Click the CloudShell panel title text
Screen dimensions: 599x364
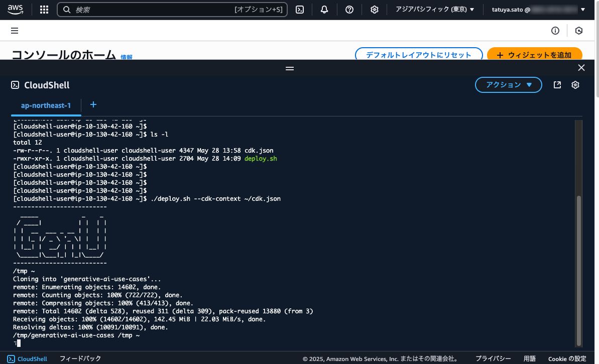pos(47,85)
